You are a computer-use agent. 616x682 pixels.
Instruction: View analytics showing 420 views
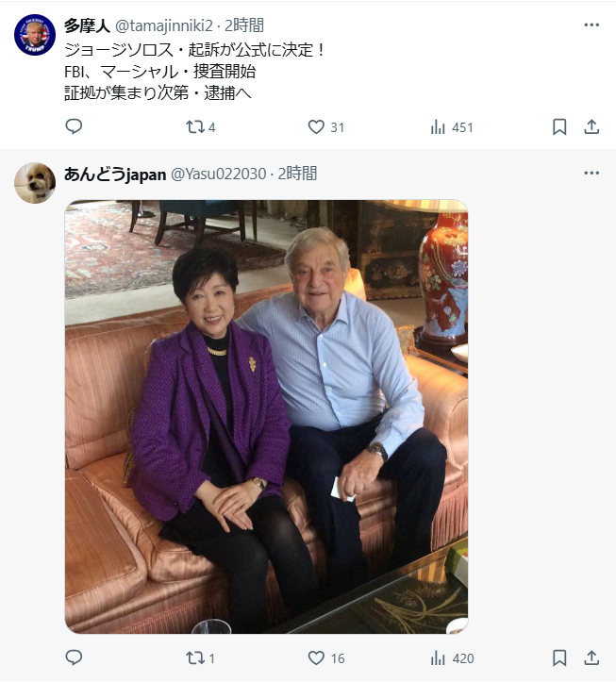click(452, 658)
